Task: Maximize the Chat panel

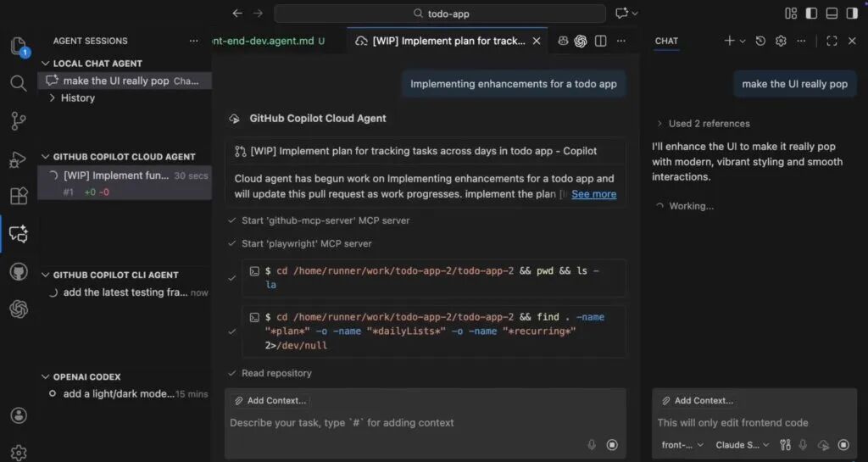Action: coord(832,41)
